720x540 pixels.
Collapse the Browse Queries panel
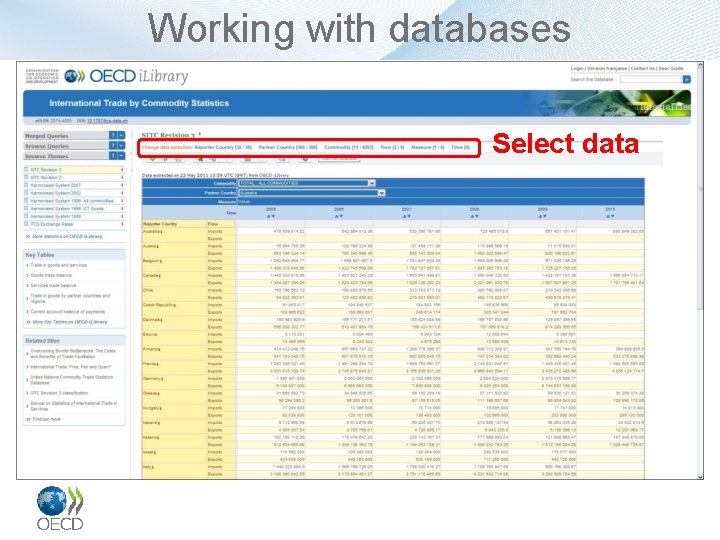[x=121, y=146]
